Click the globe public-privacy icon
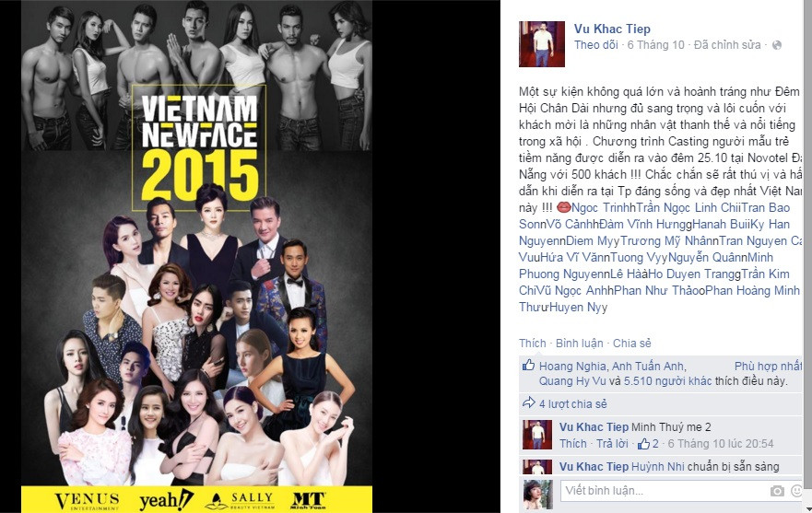Viewport: 812px width, 513px height. 776,45
